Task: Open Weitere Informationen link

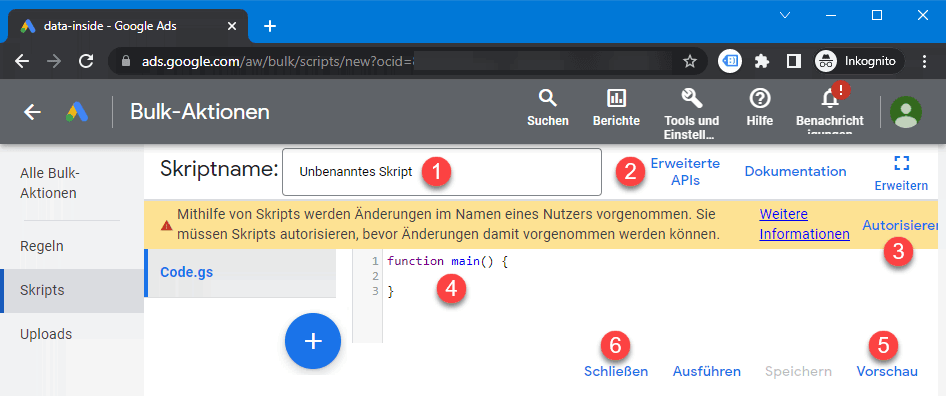Action: pos(804,225)
